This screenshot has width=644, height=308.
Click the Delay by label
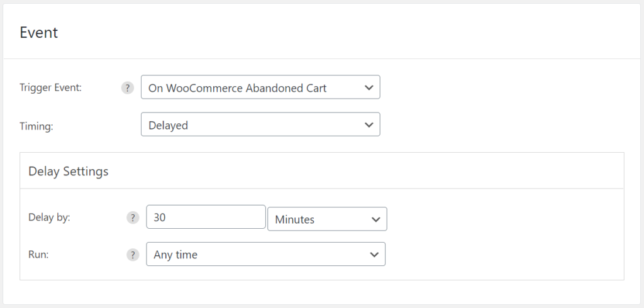click(x=49, y=217)
